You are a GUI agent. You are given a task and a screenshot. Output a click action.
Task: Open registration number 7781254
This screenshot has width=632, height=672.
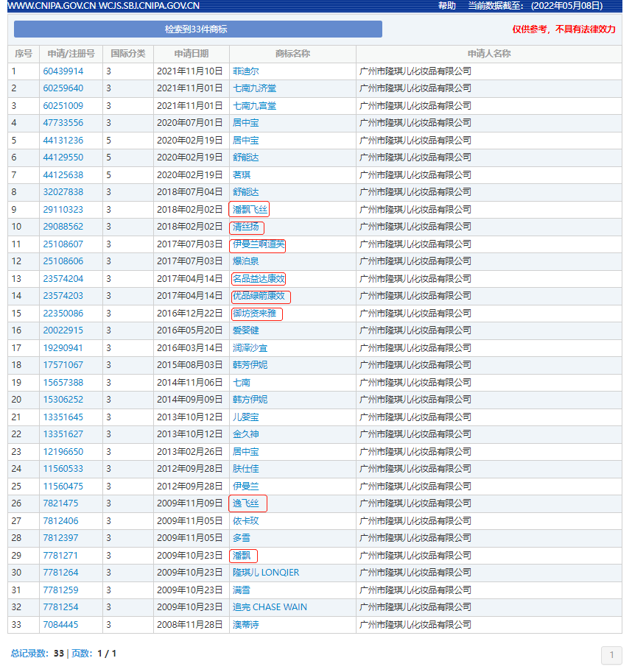click(60, 607)
